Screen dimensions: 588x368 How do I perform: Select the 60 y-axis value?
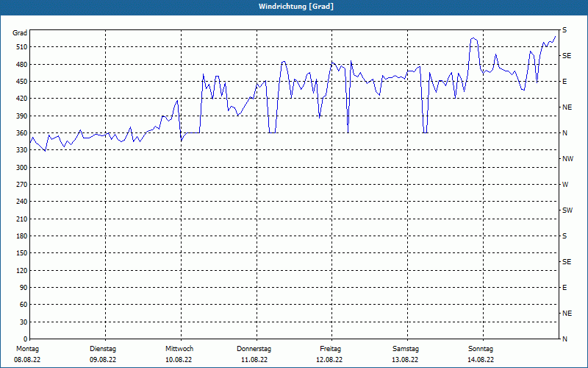tap(23, 304)
